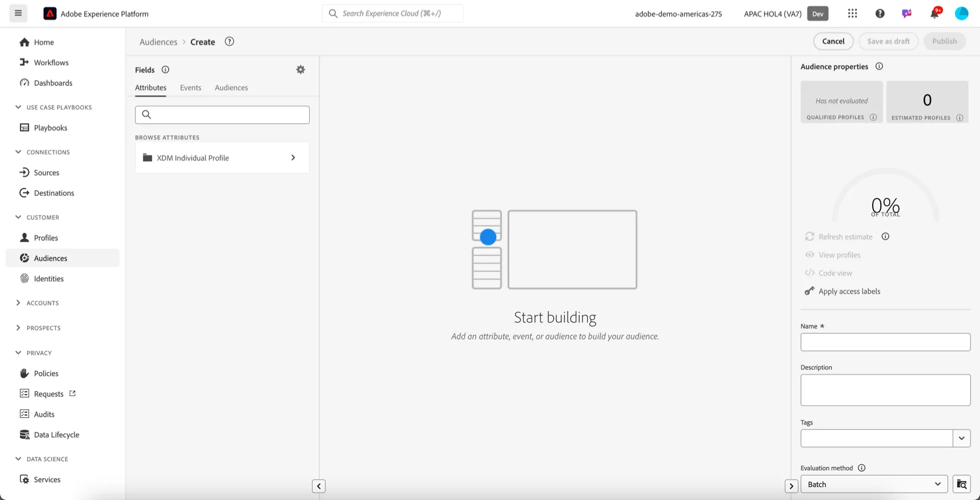The height and width of the screenshot is (500, 980).
Task: Show Evaluation method info tooltip
Action: tap(861, 468)
